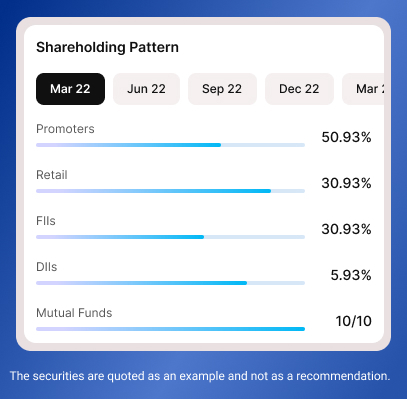Click the FIIs label
The height and width of the screenshot is (399, 407).
(46, 221)
